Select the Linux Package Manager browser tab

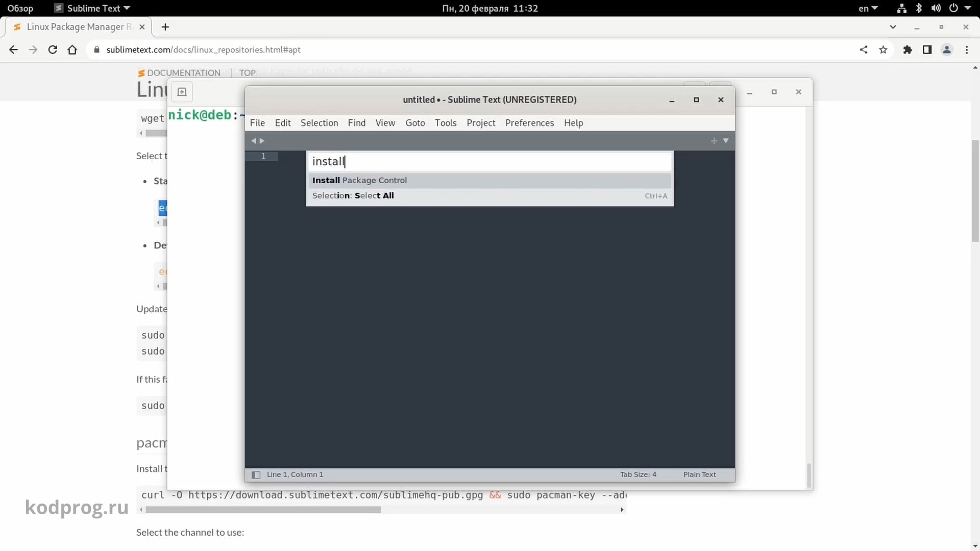(78, 27)
